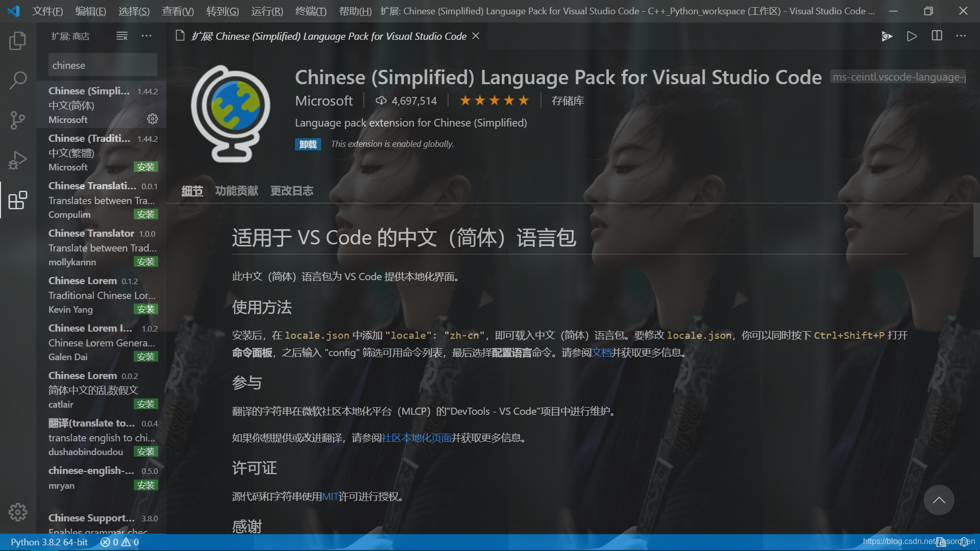Select Chinese (Simplified) extension in list
Screen dimensions: 980x551
click(101, 104)
